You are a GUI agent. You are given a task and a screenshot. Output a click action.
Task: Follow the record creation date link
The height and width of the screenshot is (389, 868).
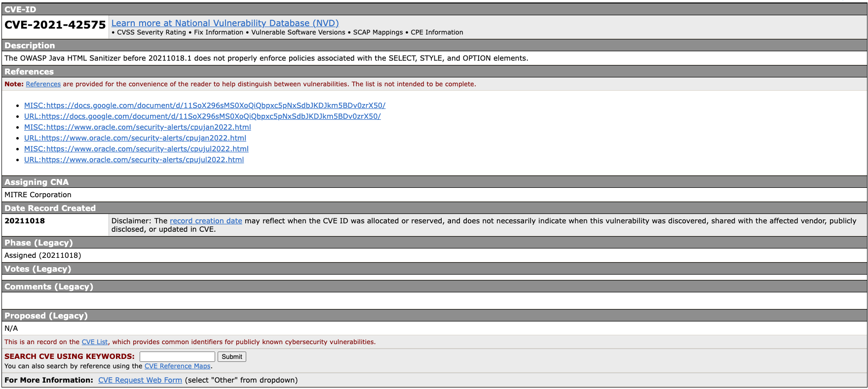click(x=206, y=221)
